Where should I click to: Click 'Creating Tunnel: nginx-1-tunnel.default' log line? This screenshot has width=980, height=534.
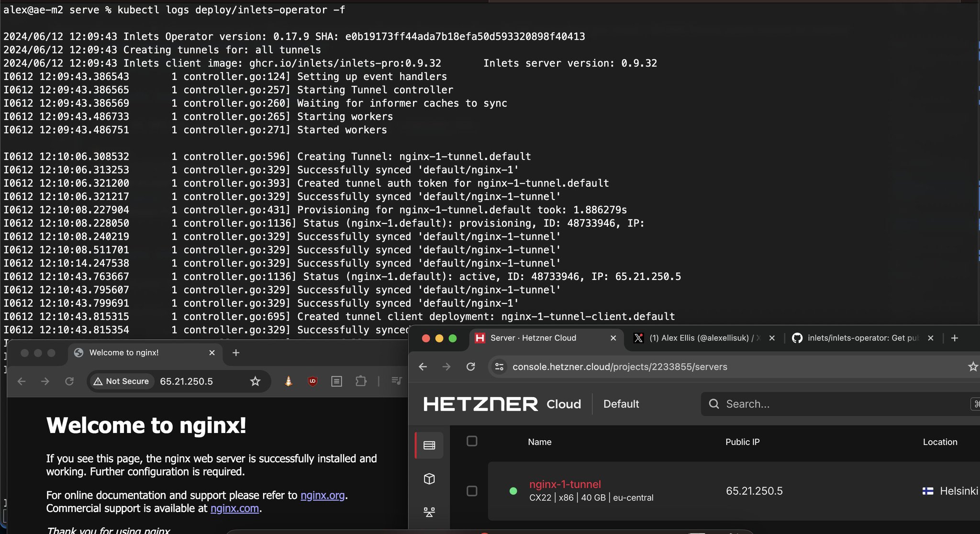pyautogui.click(x=267, y=156)
